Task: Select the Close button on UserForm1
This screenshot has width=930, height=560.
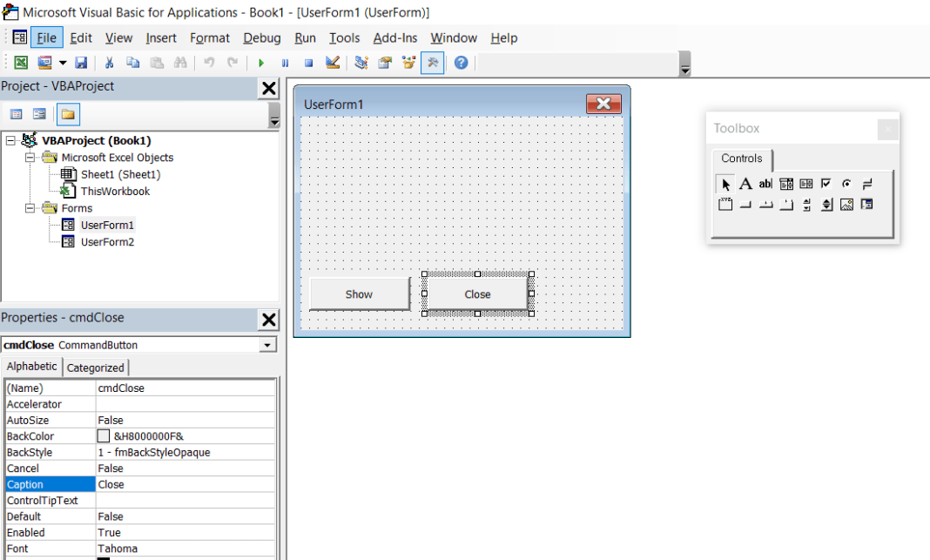Action: tap(475, 294)
